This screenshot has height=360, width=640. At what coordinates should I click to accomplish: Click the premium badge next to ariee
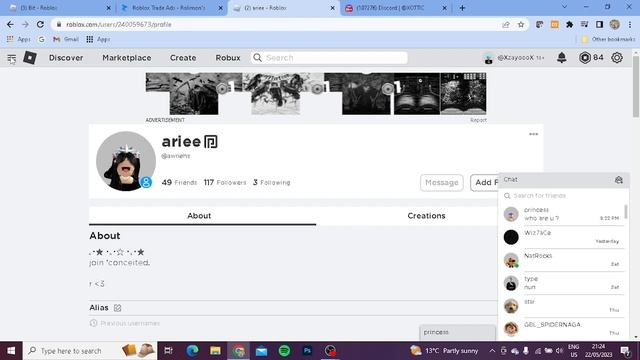tap(211, 142)
